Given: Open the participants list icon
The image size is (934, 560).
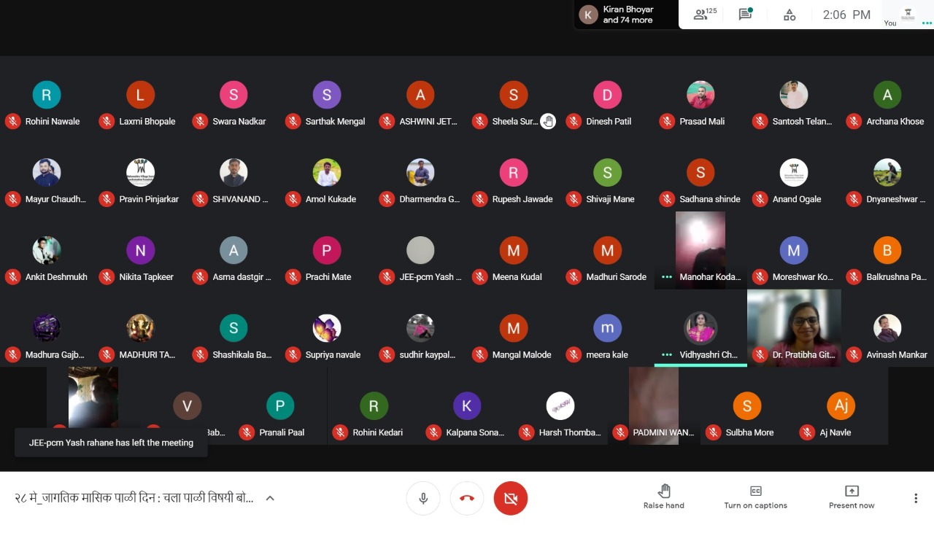Looking at the screenshot, I should 704,15.
